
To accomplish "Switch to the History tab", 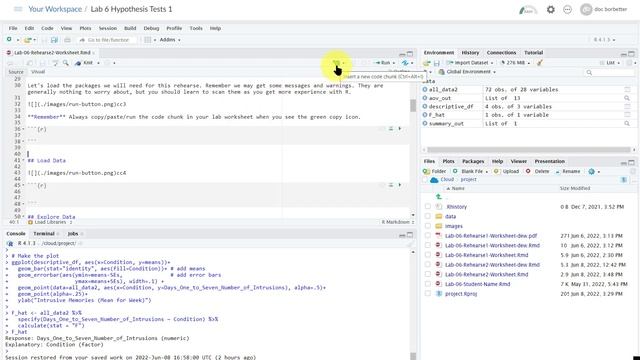I will click(x=470, y=53).
